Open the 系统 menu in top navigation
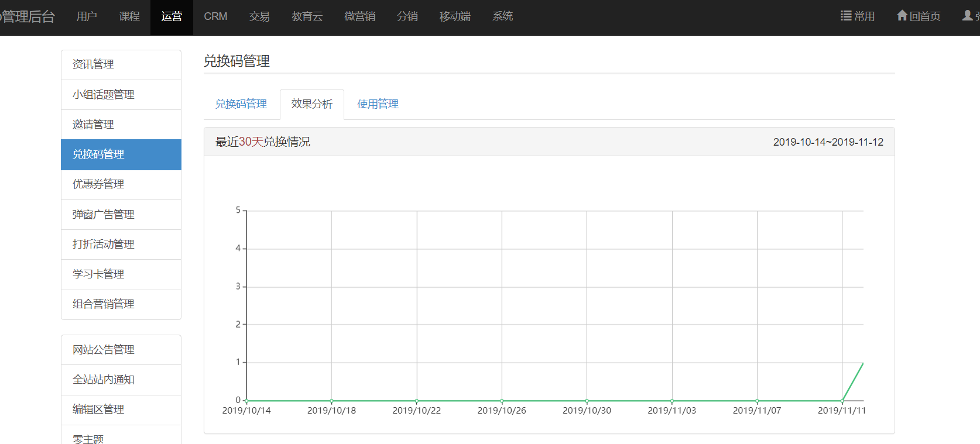The image size is (980, 444). pos(502,16)
